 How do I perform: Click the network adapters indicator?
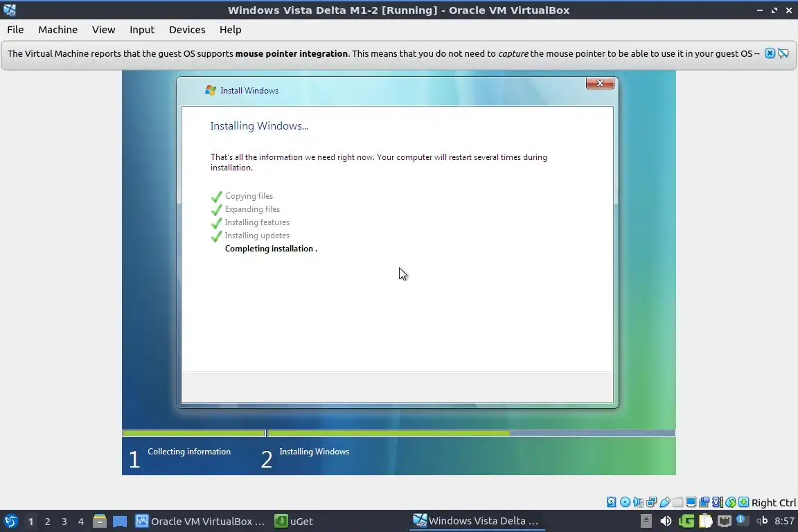click(651, 502)
